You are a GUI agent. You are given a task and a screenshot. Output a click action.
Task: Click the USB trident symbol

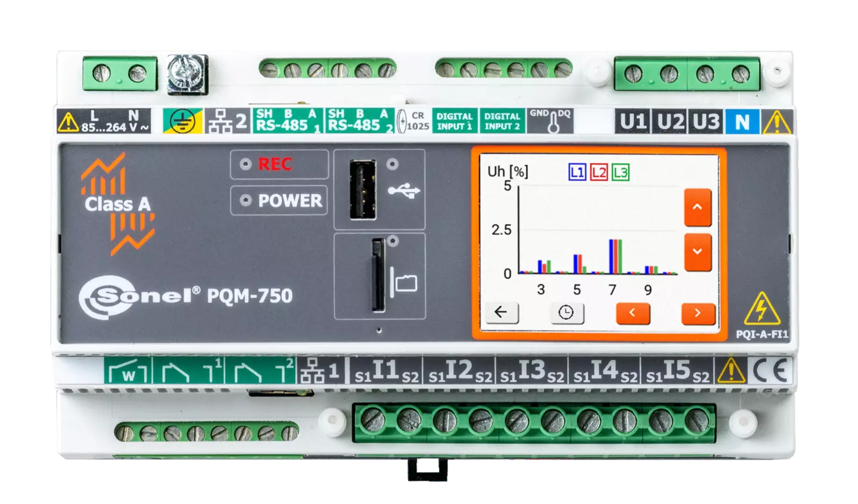tap(405, 191)
